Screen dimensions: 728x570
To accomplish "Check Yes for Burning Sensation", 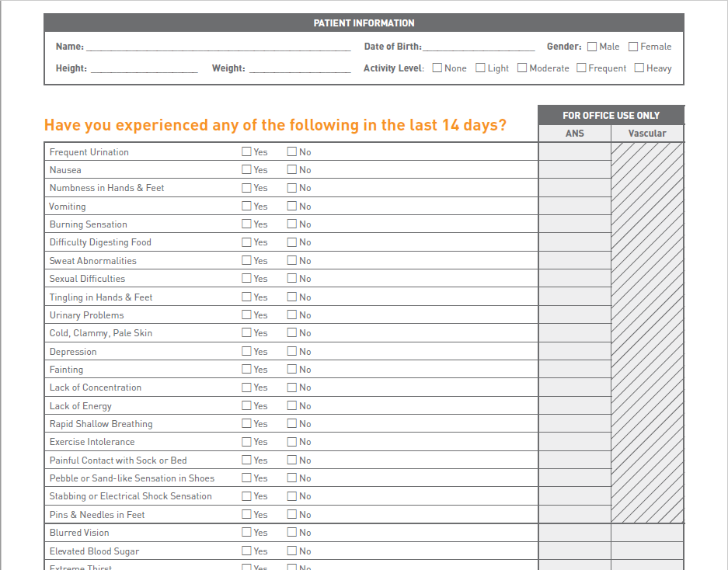I will [x=246, y=224].
